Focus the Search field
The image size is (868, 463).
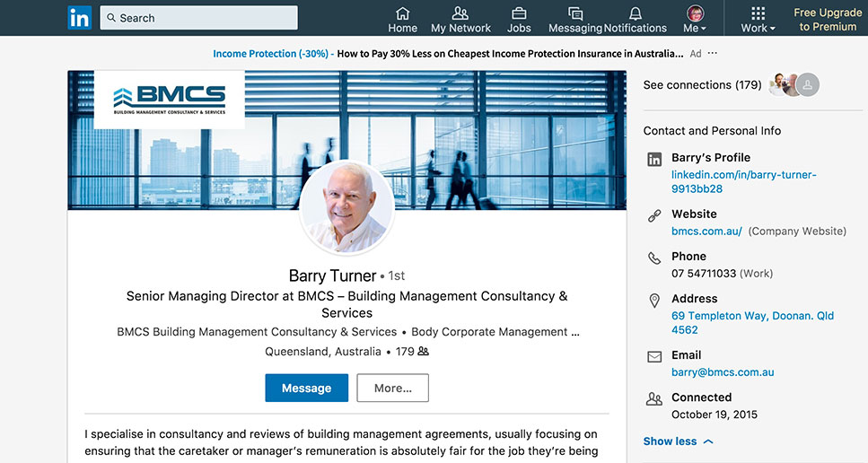pos(198,18)
